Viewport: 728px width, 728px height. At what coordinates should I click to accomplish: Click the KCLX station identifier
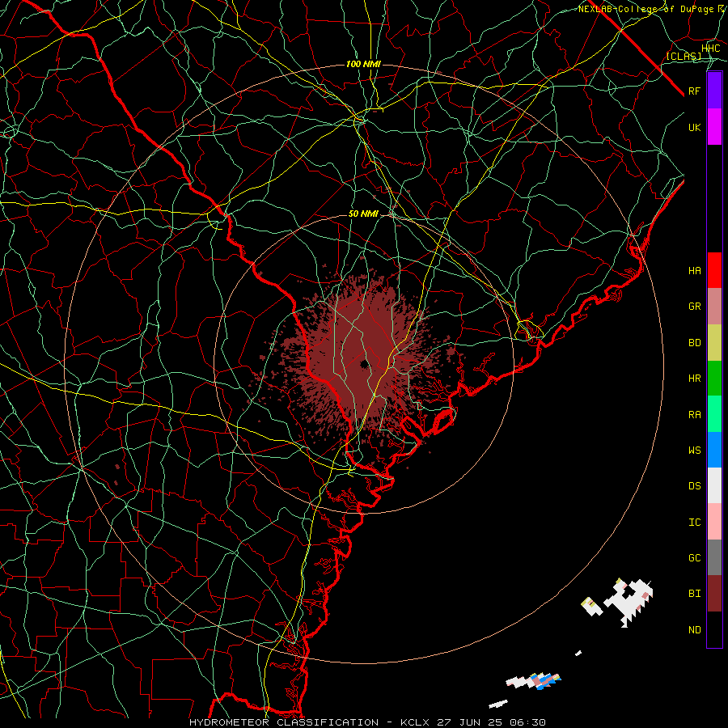tap(415, 722)
